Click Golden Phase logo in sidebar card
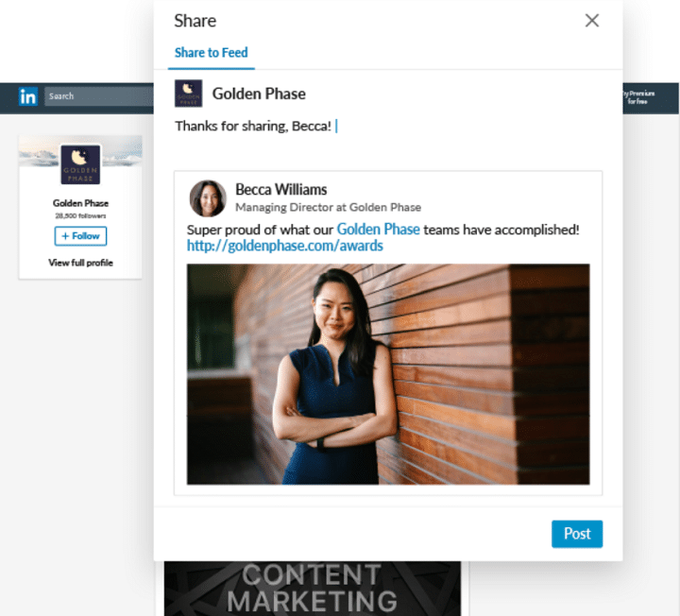Screen dimensions: 680x616 [80, 164]
